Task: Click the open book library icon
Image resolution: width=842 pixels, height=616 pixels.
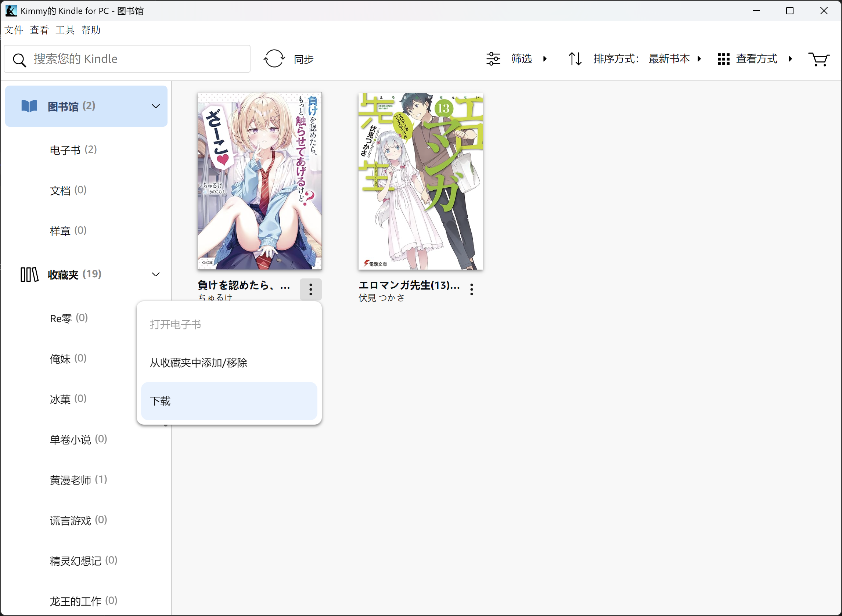Action: click(29, 106)
